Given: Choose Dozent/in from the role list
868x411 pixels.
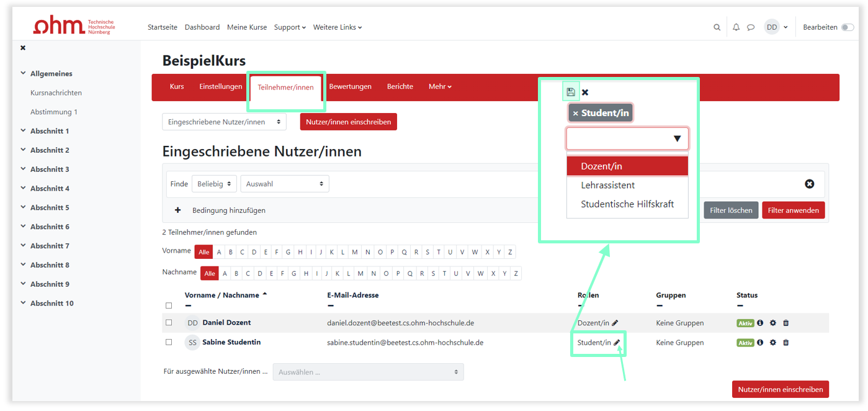Looking at the screenshot, I should pyautogui.click(x=627, y=166).
